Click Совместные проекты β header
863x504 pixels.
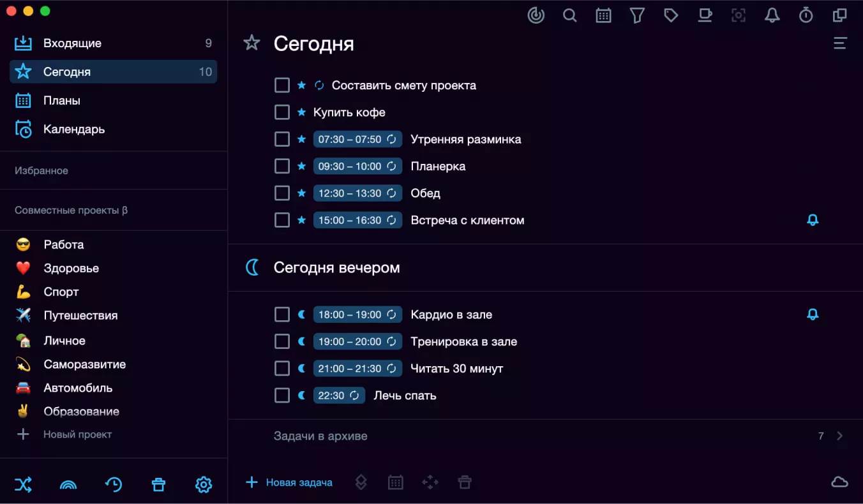[x=71, y=210]
